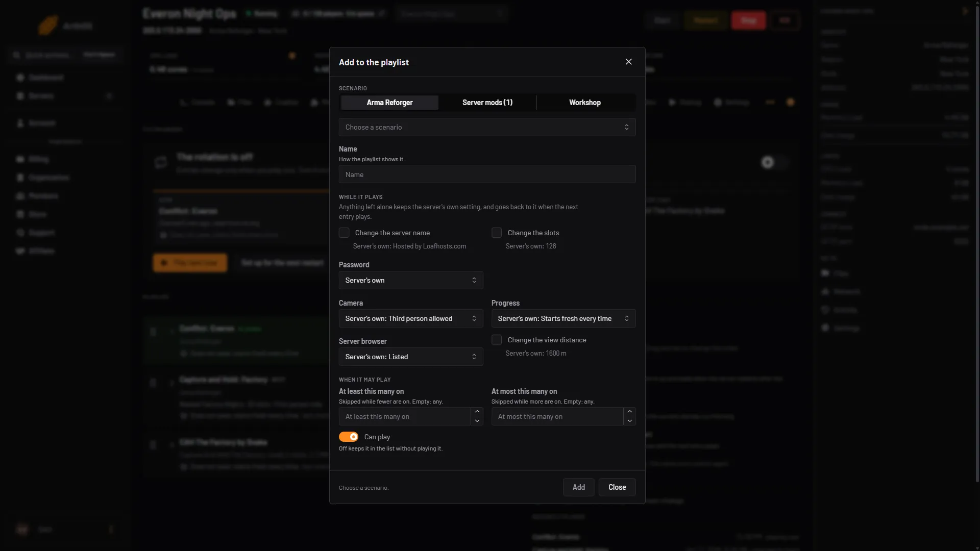
Task: Click the orange play button in background playlist
Action: tap(190, 263)
